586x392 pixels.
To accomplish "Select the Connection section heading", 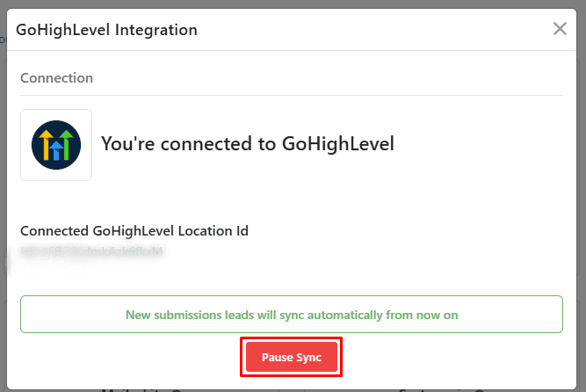I will 56,78.
